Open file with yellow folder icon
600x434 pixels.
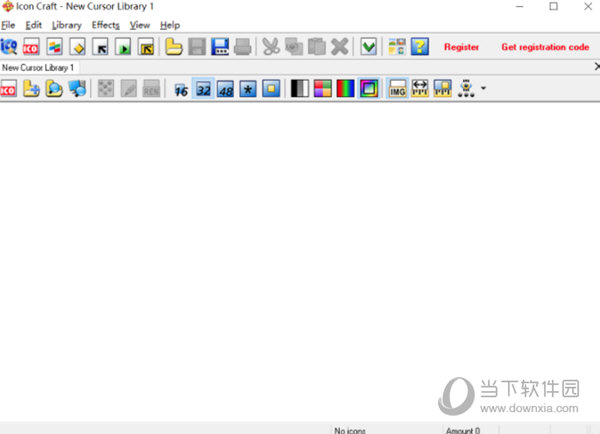coord(173,47)
